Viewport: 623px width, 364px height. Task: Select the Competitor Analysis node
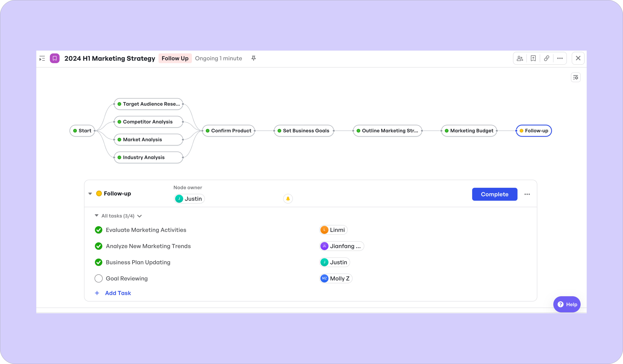click(x=149, y=122)
